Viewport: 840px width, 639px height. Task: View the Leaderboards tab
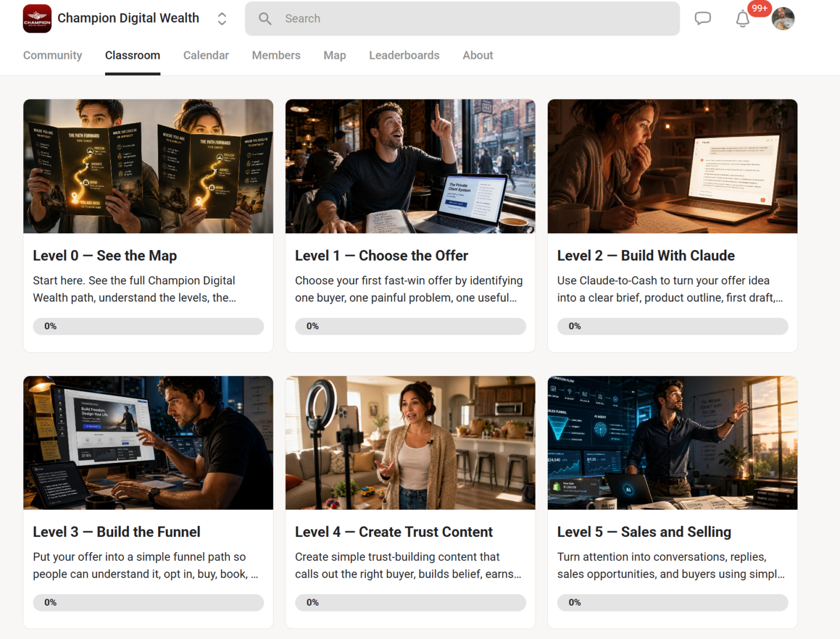404,55
